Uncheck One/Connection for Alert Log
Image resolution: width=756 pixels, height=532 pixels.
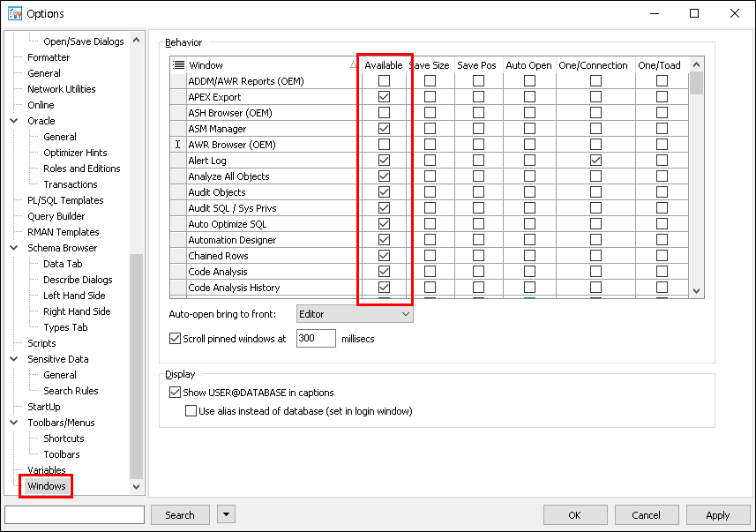point(595,161)
